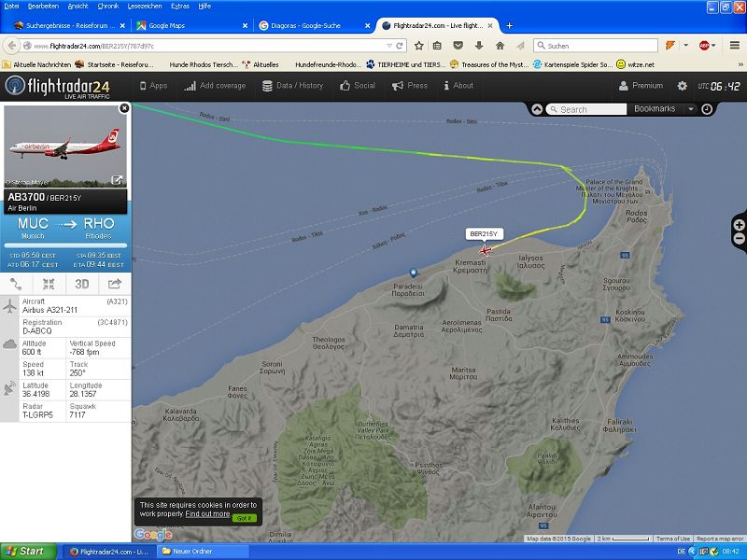747x560 pixels.
Task: Open the Adblock Plus icon
Action: 705,46
